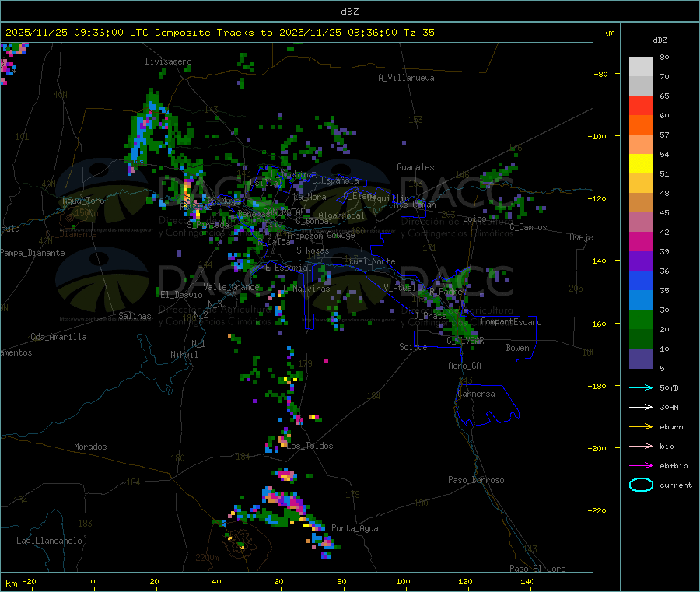Select the mauve 42-45 dBZ swatch
700x592 pixels.
click(641, 222)
